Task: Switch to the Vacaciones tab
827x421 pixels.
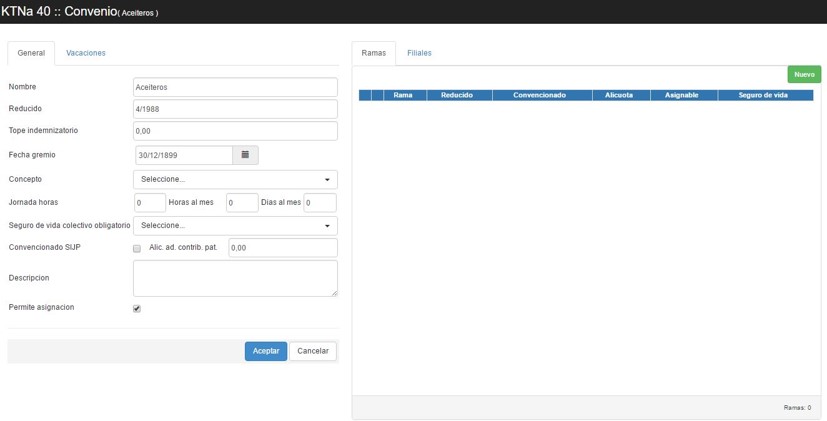Action: click(85, 53)
